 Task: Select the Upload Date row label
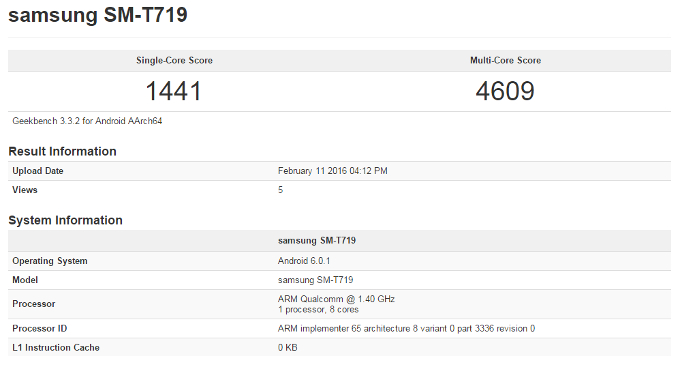click(38, 171)
